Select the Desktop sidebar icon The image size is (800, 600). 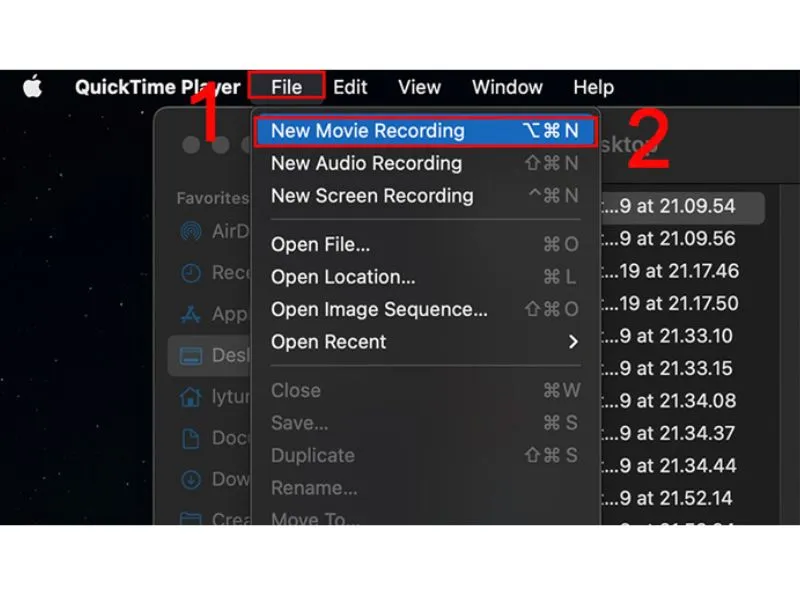191,356
